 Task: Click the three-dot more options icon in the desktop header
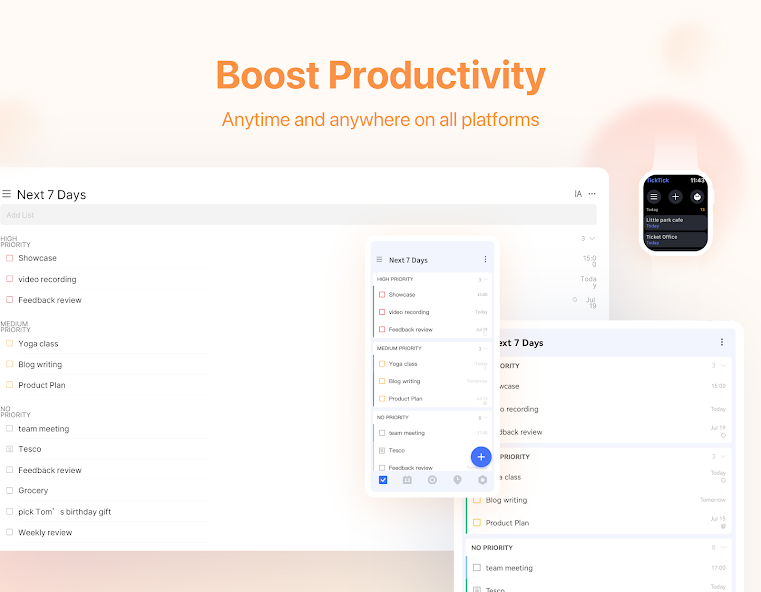tap(592, 194)
